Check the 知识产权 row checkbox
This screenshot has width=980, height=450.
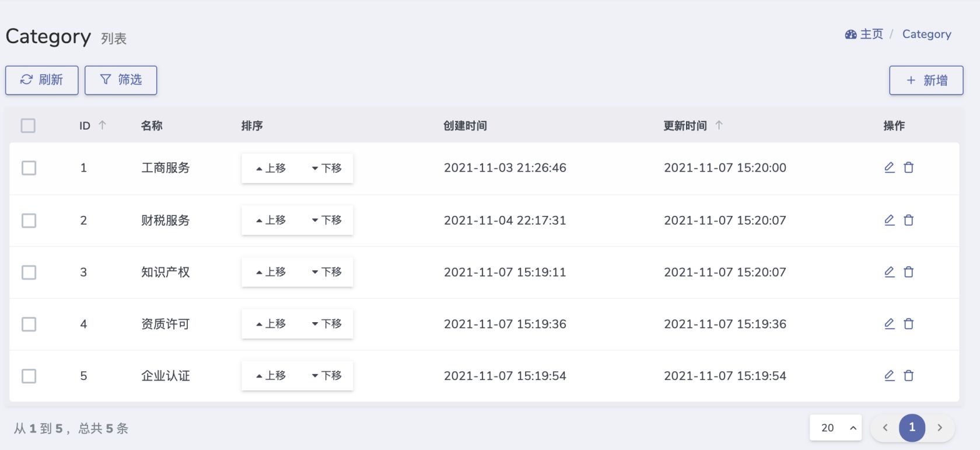29,273
